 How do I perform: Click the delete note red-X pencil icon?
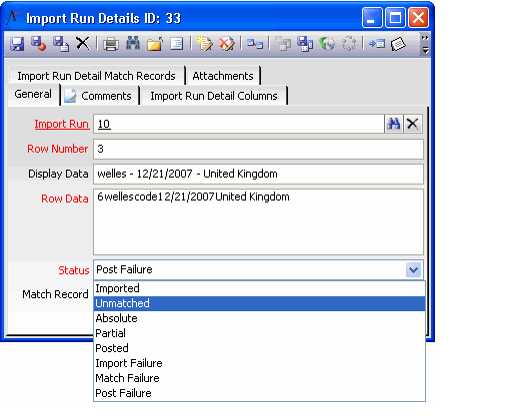point(227,44)
